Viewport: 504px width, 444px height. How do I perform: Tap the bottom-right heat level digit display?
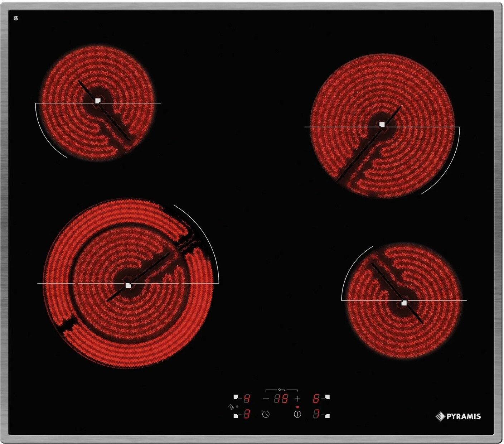coord(316,415)
